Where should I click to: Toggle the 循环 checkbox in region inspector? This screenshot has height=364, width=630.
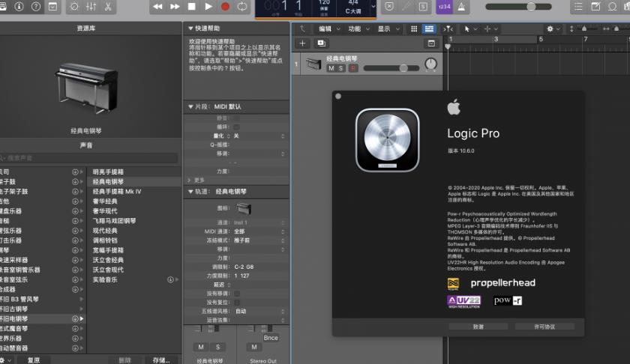click(x=237, y=127)
